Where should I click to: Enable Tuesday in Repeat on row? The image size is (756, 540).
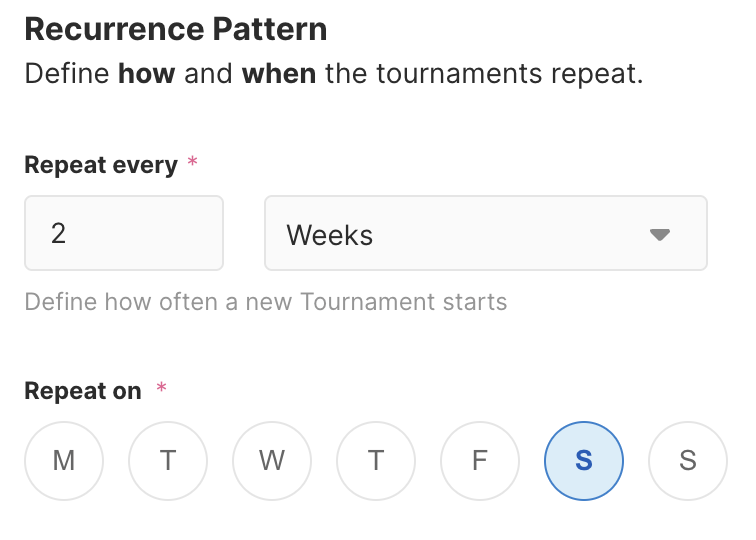click(168, 461)
